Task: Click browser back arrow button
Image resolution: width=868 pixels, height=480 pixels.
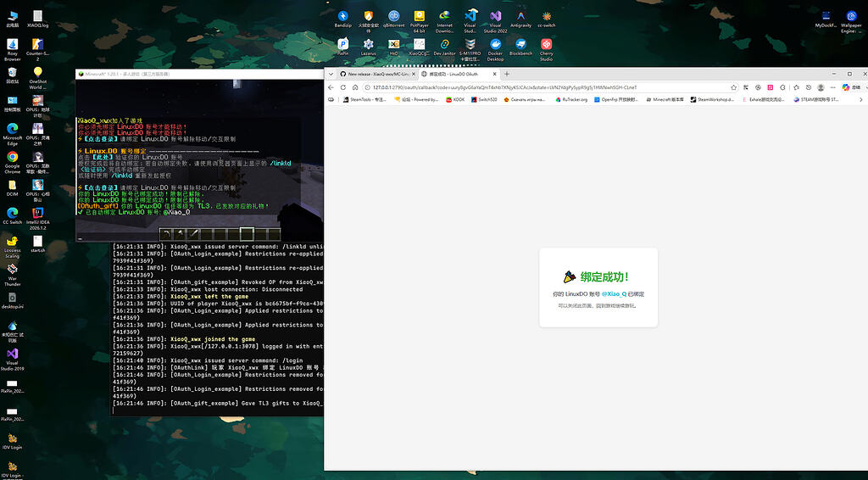Action: pyautogui.click(x=331, y=87)
